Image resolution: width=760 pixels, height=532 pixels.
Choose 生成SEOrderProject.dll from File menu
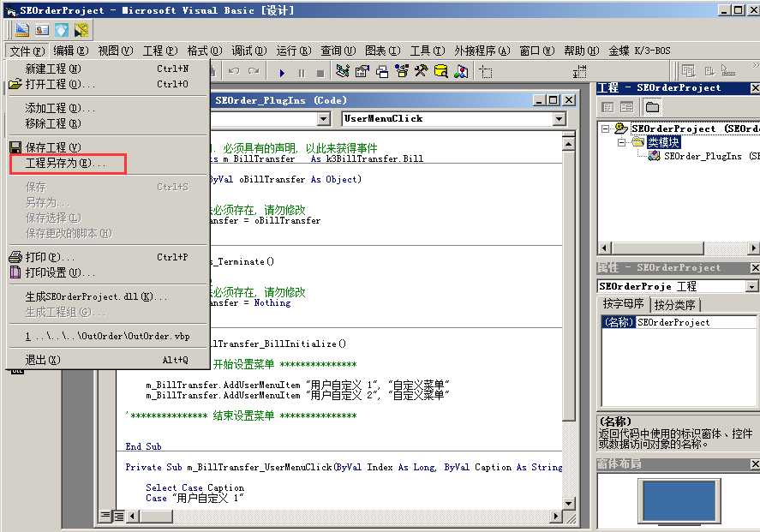tap(106, 296)
